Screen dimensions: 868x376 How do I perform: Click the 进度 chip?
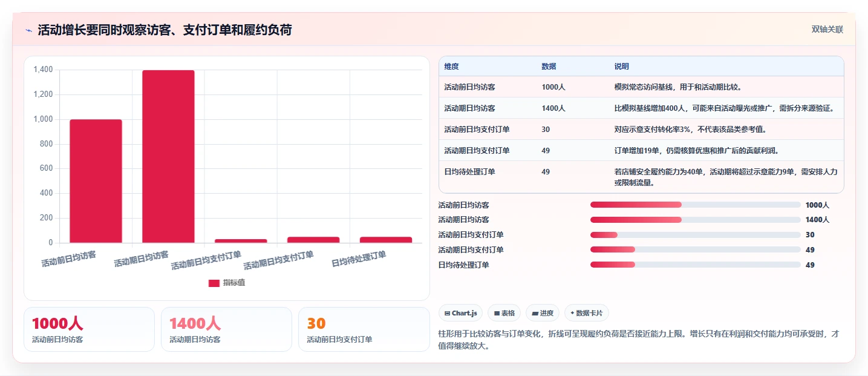point(543,313)
